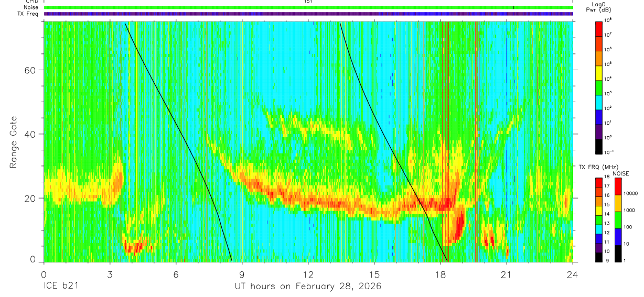This screenshot has height=297, width=644.
Task: Click the red segment of Lag0 Pwr colorbar
Action: (598, 28)
